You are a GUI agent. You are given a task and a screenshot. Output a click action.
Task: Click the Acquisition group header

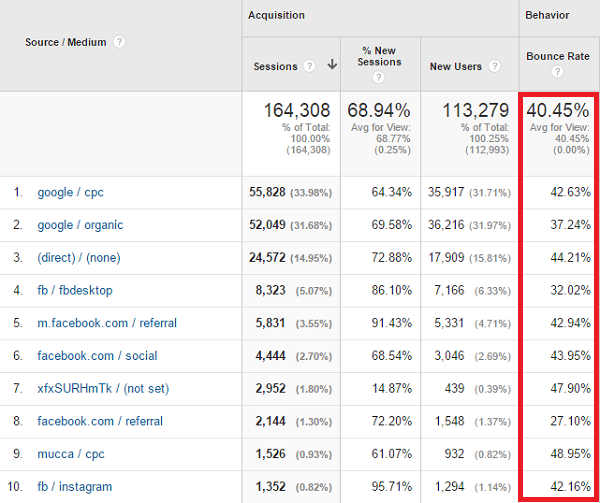point(276,15)
